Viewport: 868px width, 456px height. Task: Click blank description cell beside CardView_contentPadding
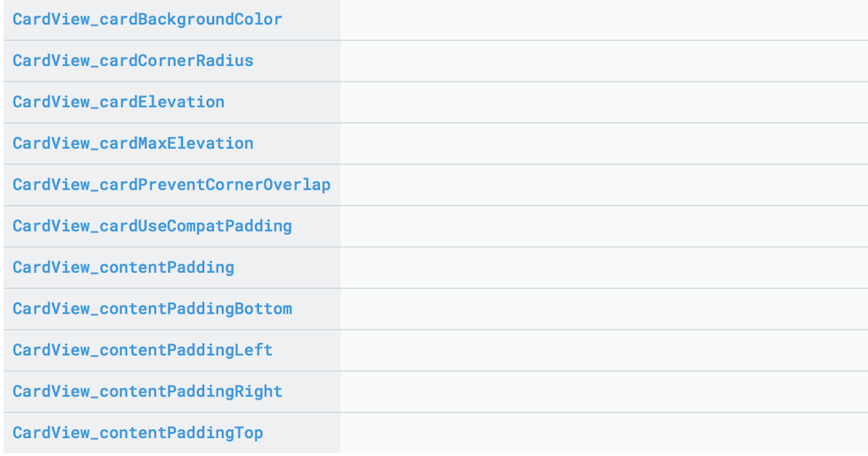[x=604, y=267]
